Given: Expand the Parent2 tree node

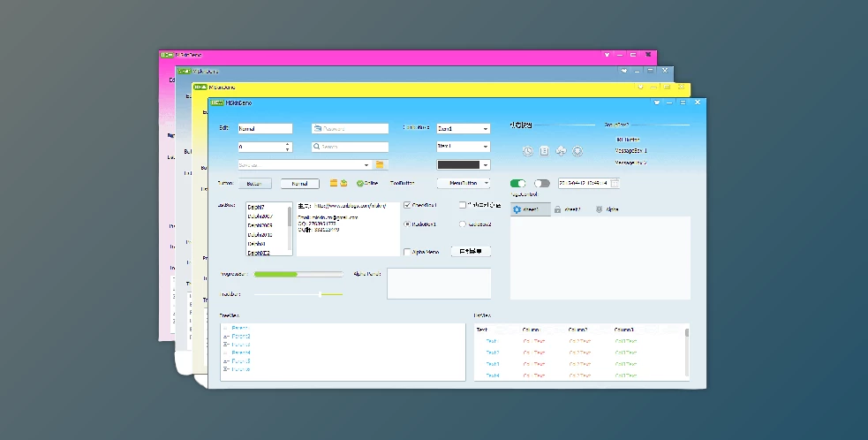Looking at the screenshot, I should [x=226, y=337].
